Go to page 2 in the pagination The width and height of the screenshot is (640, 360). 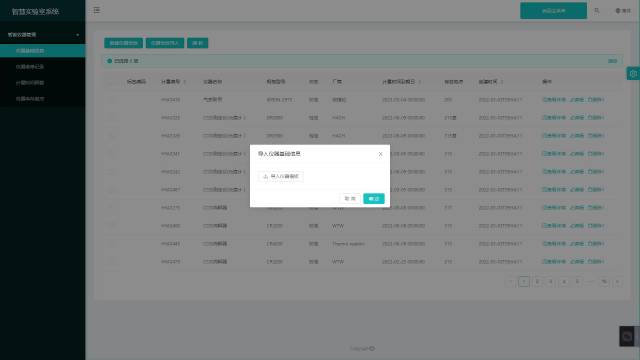(537, 282)
